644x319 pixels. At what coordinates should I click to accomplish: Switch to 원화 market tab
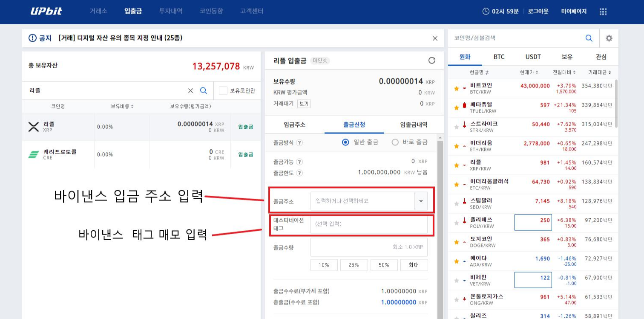[x=465, y=57]
